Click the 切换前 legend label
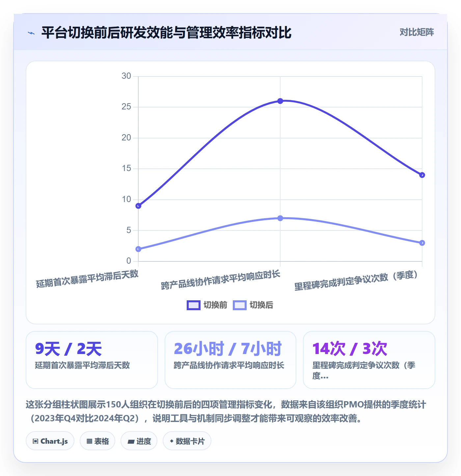The width and height of the screenshot is (461, 476). coord(215,305)
